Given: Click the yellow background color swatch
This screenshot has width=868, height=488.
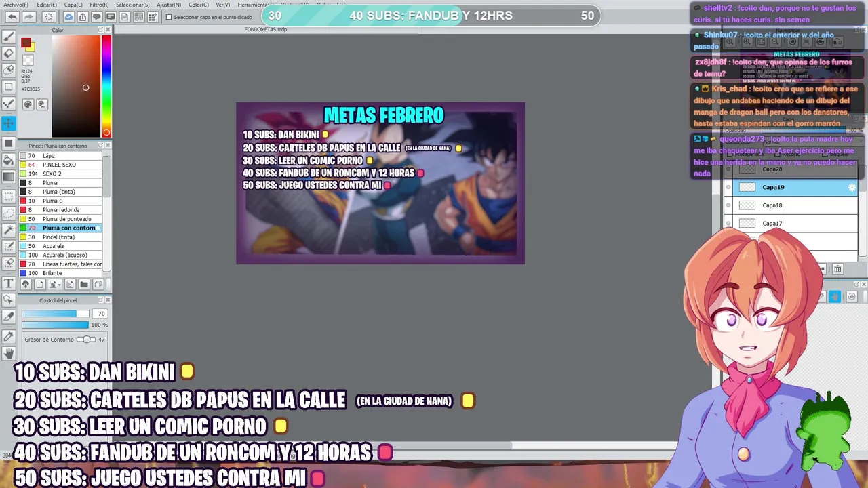Looking at the screenshot, I should (x=32, y=47).
